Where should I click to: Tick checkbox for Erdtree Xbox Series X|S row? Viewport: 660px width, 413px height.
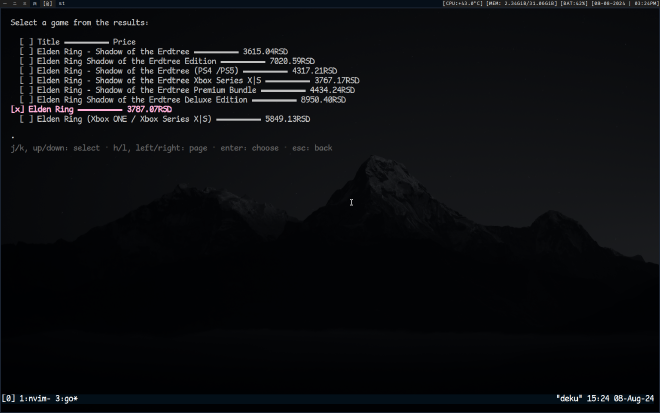click(x=26, y=81)
